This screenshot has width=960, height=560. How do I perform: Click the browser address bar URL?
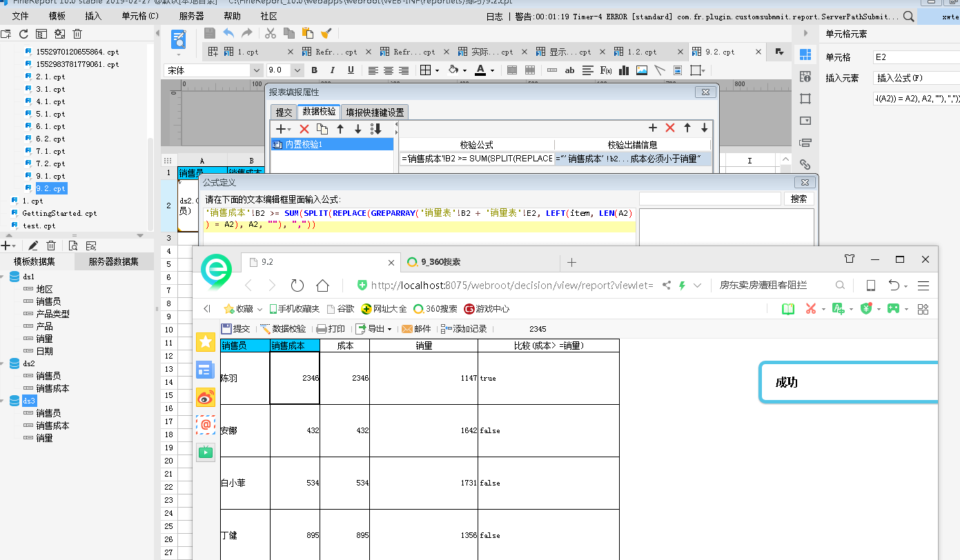click(x=512, y=286)
